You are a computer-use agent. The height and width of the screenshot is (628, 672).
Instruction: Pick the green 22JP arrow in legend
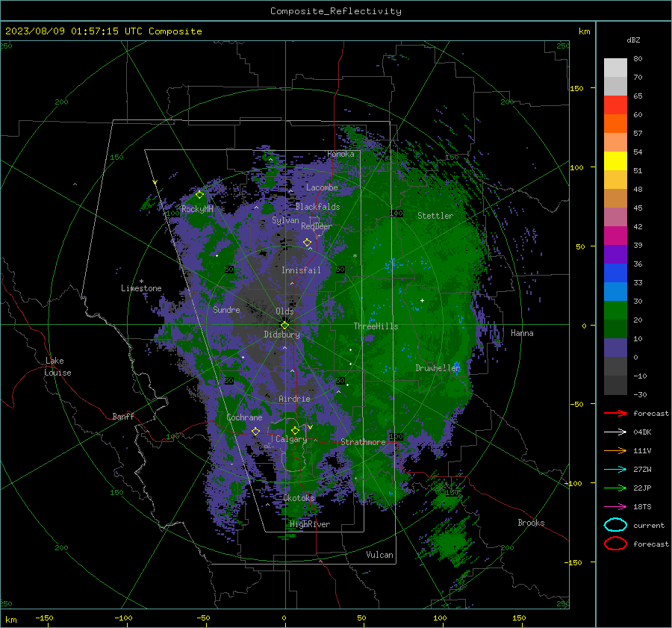click(x=615, y=488)
